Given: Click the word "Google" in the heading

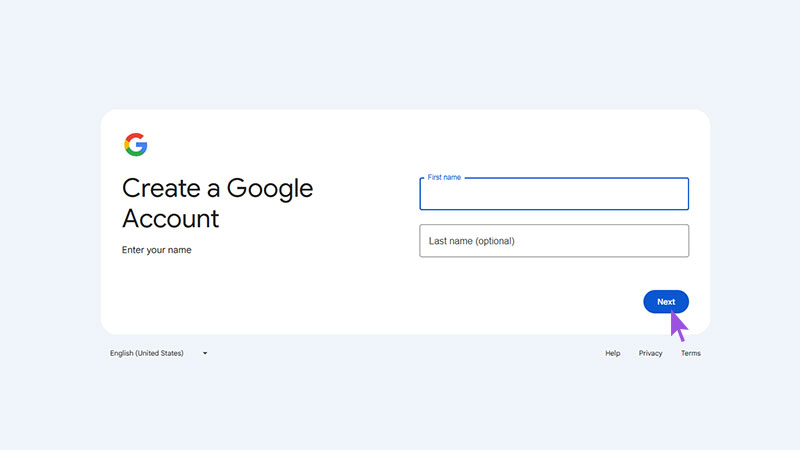Looking at the screenshot, I should (x=270, y=190).
